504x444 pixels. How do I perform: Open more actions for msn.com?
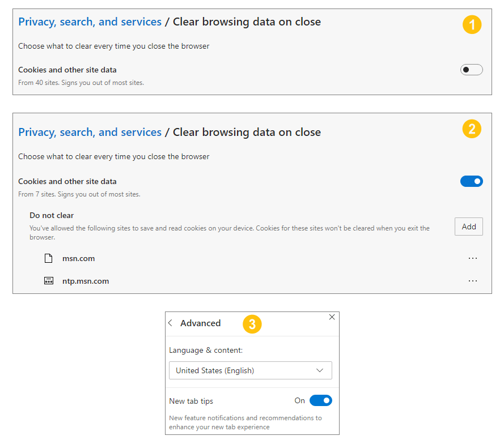473,258
